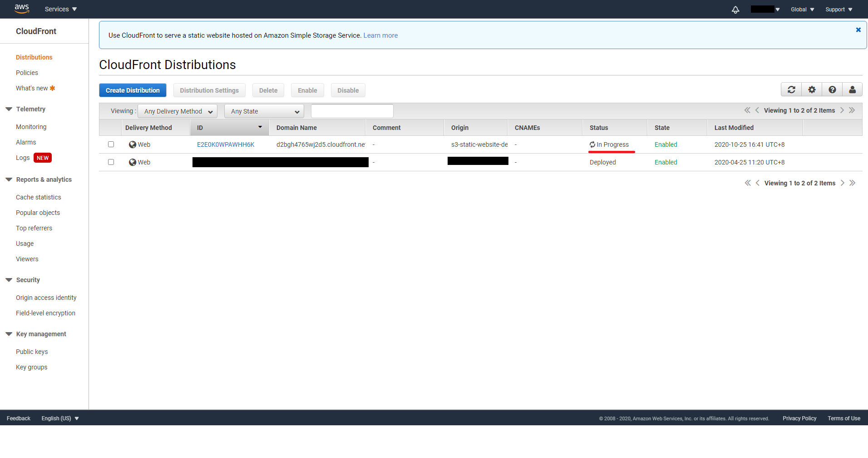Viewport: 868px width, 458px height.
Task: Go to next page in bottom pagination
Action: point(843,183)
